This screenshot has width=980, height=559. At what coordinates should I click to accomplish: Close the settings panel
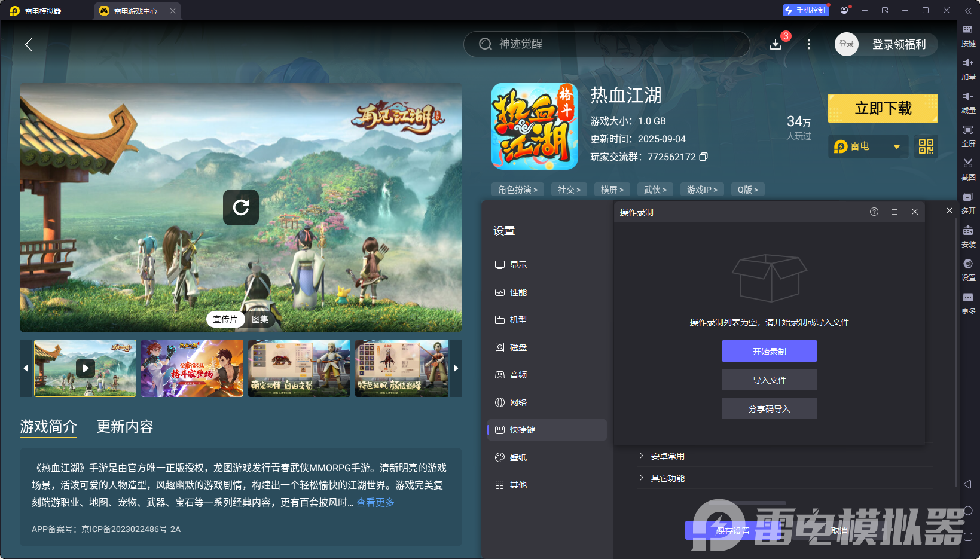click(950, 210)
